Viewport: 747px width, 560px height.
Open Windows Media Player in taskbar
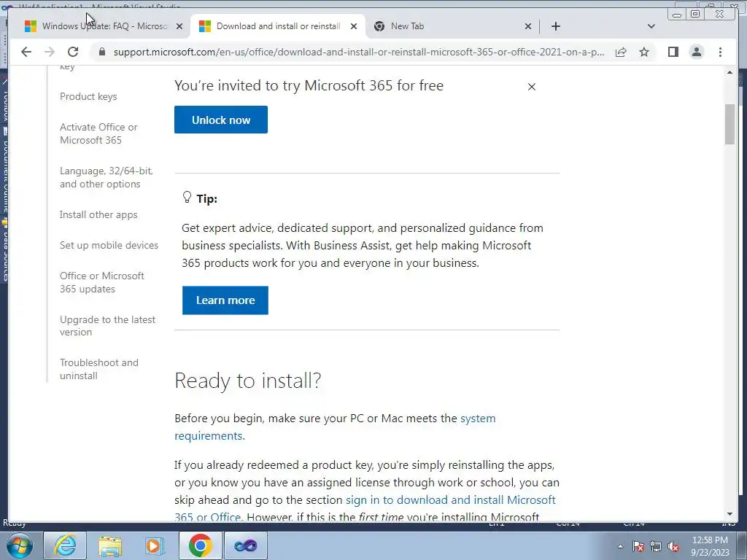[155, 545]
